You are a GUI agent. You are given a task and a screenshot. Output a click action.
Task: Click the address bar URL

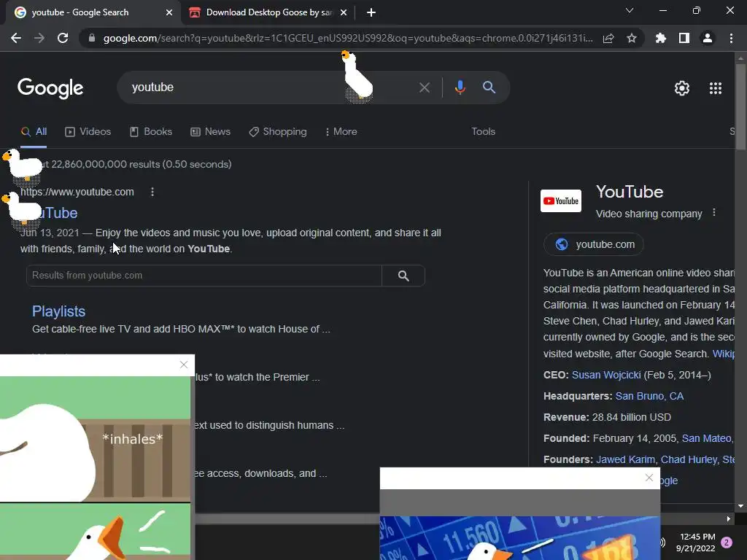348,38
